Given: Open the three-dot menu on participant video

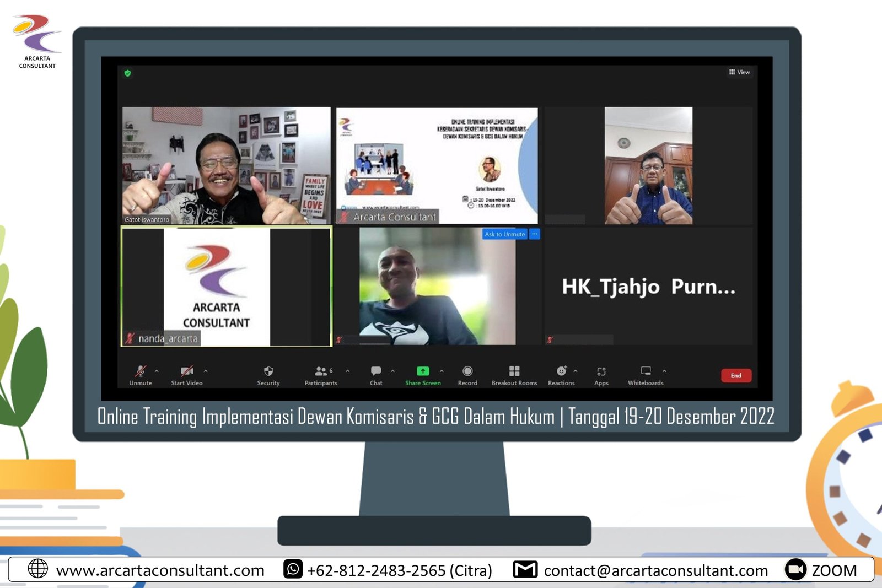Looking at the screenshot, I should (535, 234).
